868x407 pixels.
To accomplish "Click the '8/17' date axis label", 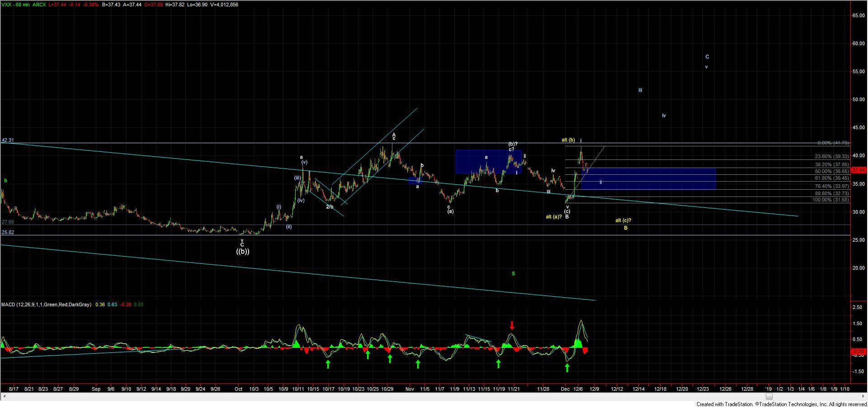I will click(x=14, y=389).
